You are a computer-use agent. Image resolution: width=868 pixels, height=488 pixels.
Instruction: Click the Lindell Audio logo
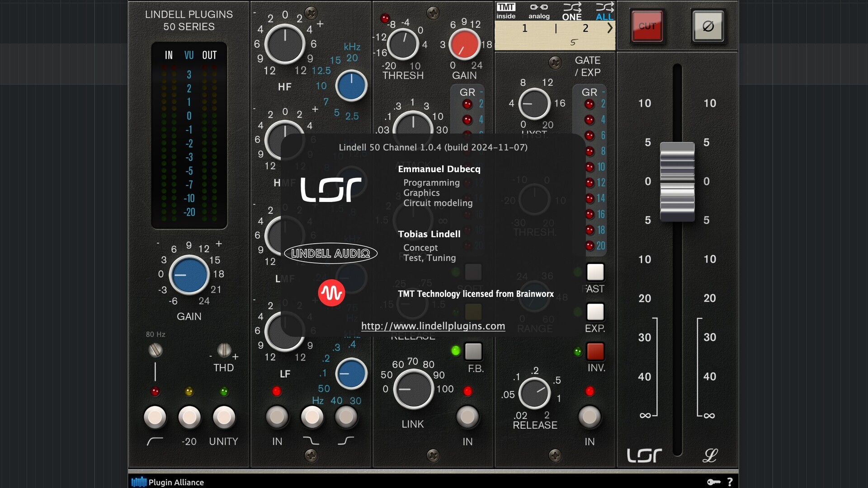(330, 253)
